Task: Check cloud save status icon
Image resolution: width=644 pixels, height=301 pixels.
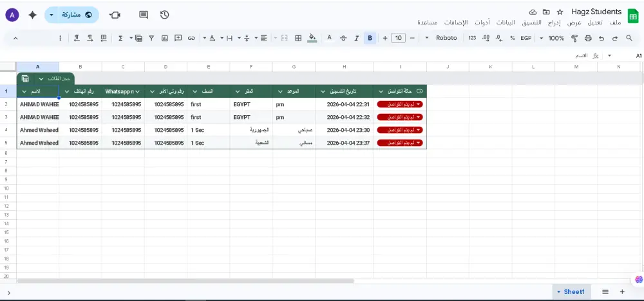Action: [x=533, y=12]
